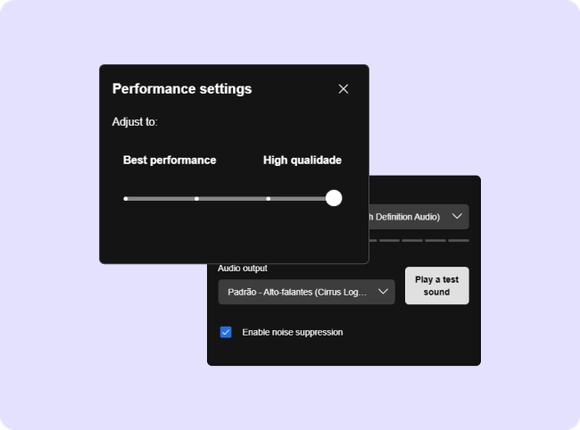Select the first slider stop under Best performance
The width and height of the screenshot is (580, 430).
tap(126, 199)
